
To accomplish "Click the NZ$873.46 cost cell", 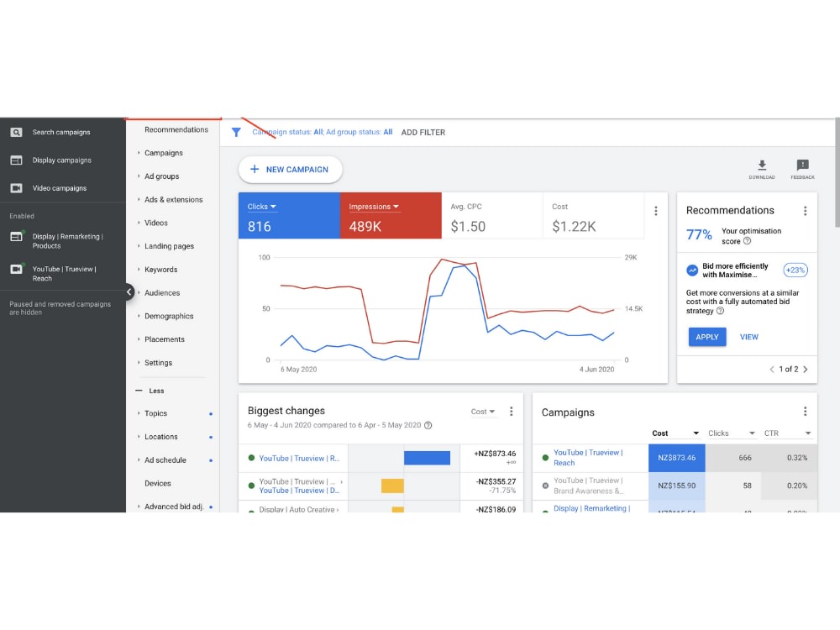I will [676, 458].
